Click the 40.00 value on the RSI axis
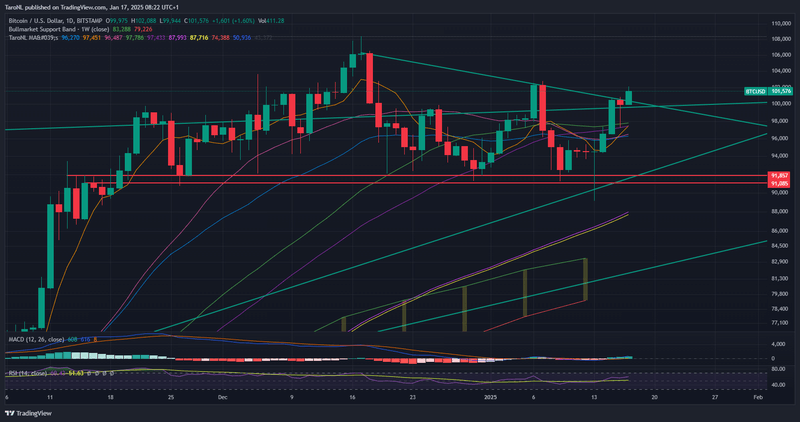800x422 pixels. (x=779, y=385)
